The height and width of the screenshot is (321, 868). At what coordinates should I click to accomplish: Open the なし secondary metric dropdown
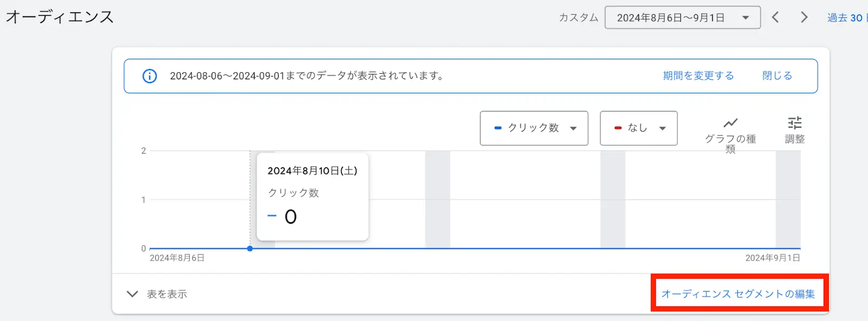(x=637, y=128)
